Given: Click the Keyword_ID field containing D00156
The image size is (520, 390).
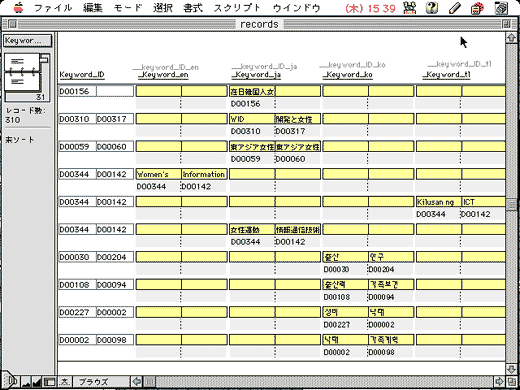Looking at the screenshot, I should coord(78,91).
